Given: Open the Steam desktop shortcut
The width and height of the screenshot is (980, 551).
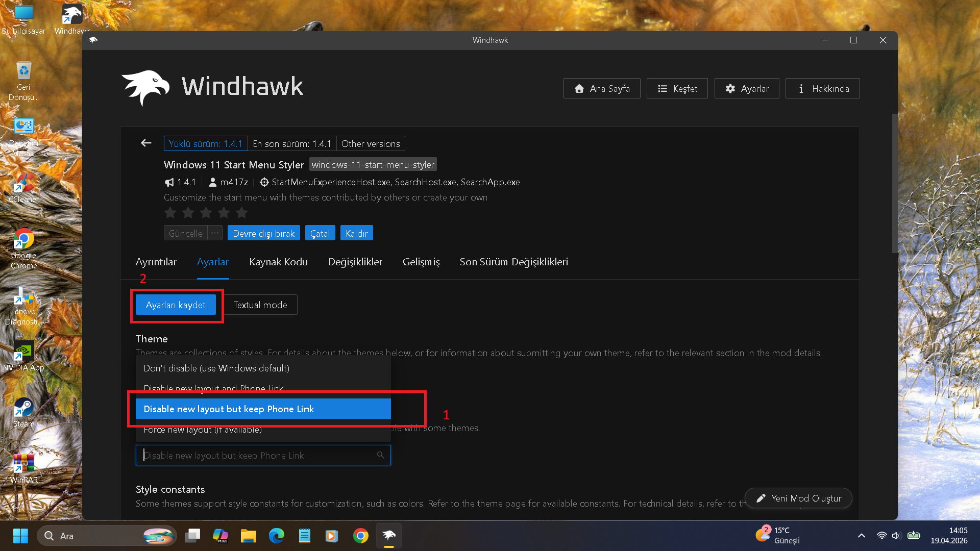Looking at the screenshot, I should (23, 412).
